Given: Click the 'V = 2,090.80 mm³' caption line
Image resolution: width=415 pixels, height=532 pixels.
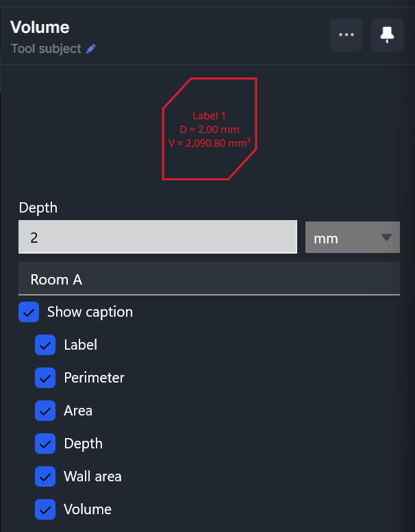Looking at the screenshot, I should pyautogui.click(x=210, y=143).
